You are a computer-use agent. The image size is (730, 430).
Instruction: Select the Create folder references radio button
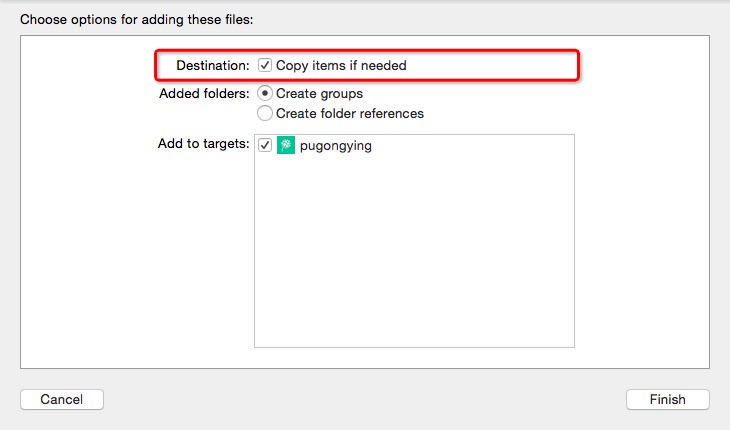(x=265, y=113)
